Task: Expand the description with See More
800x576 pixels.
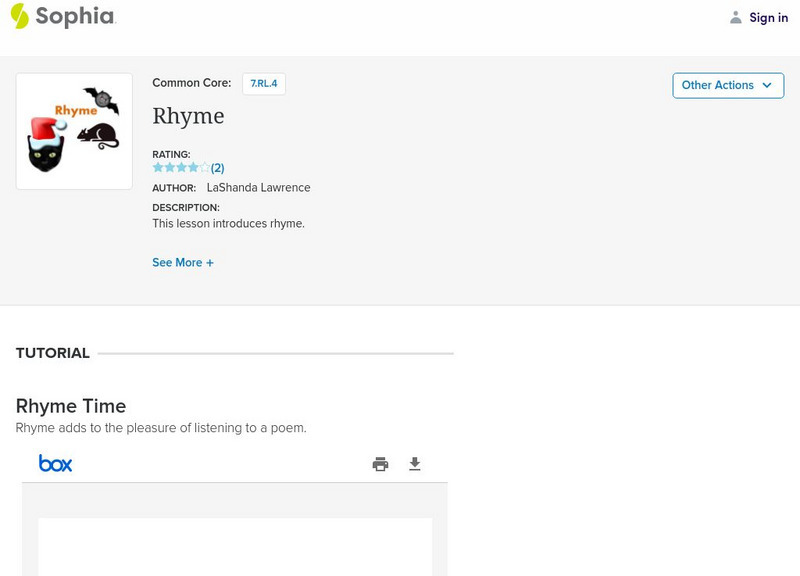Action: [182, 263]
